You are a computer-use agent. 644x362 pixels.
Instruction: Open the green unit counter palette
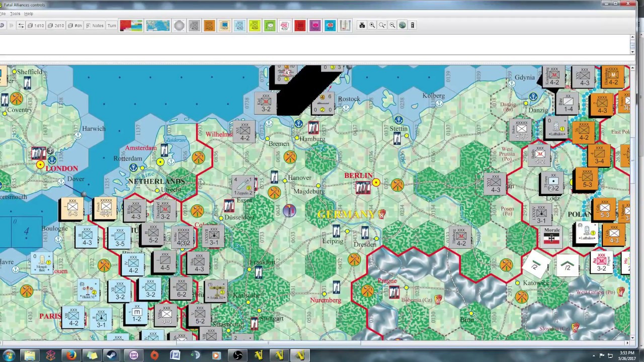click(270, 25)
